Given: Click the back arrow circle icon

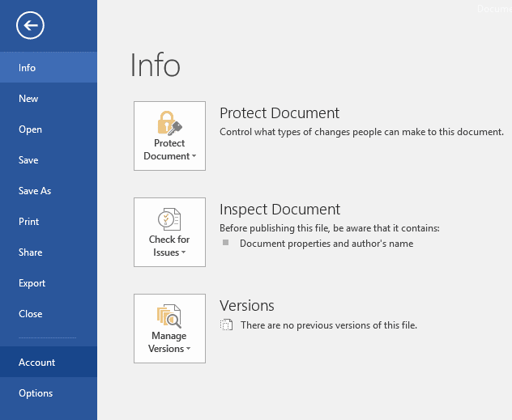Looking at the screenshot, I should tap(30, 25).
